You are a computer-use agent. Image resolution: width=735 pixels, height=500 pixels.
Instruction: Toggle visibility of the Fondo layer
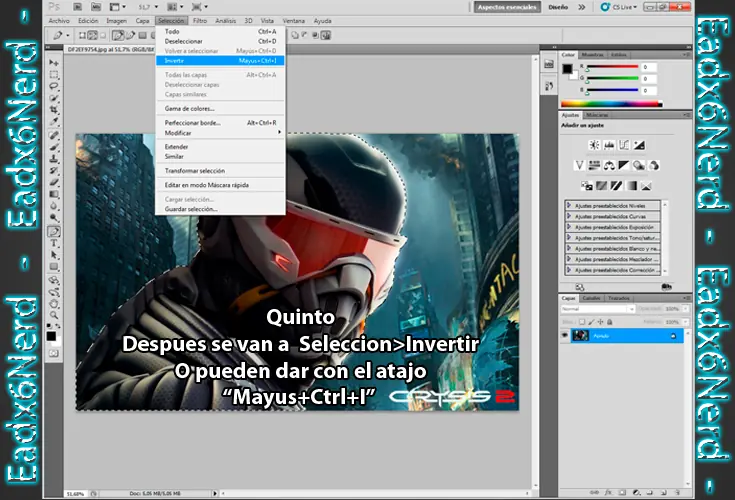(x=564, y=336)
